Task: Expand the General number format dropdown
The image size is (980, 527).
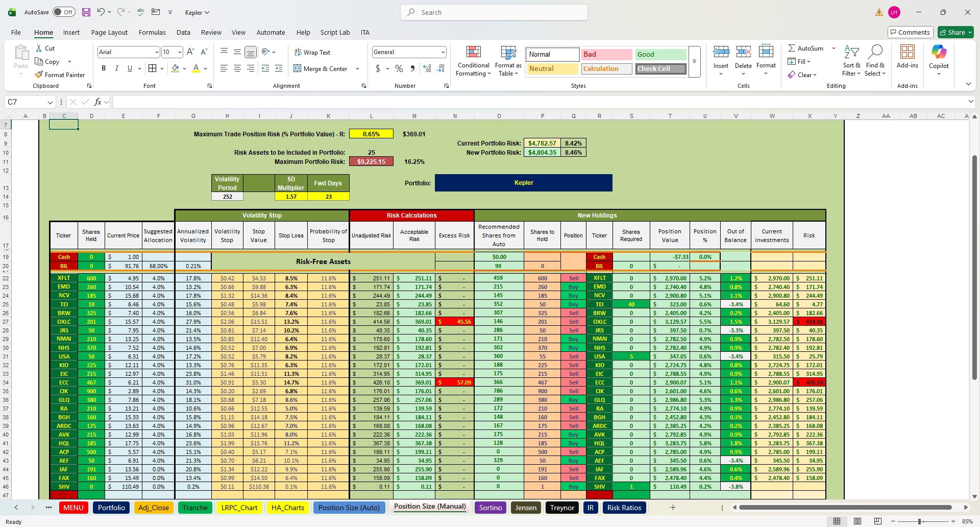Action: 443,52
